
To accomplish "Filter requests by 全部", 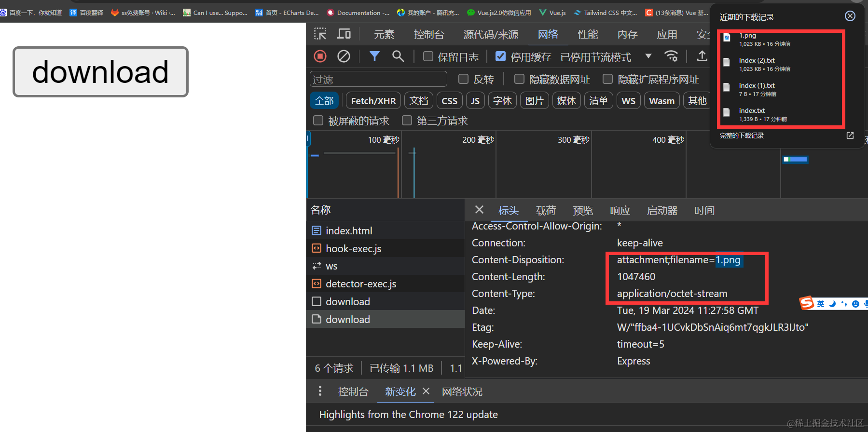I will point(324,101).
